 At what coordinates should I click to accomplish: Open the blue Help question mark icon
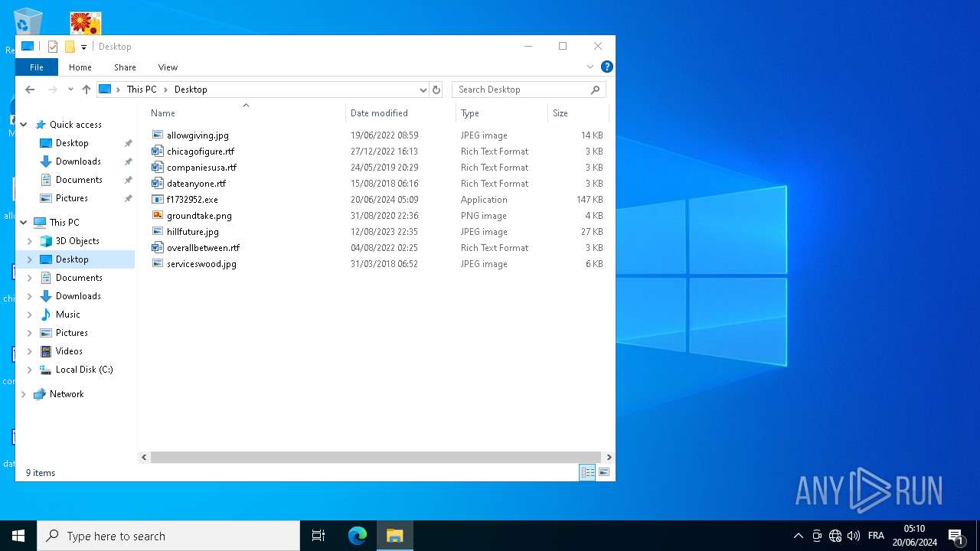[x=607, y=67]
